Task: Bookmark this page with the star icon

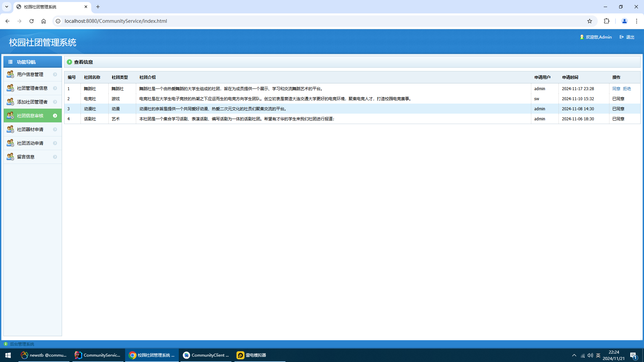Action: pos(590,21)
